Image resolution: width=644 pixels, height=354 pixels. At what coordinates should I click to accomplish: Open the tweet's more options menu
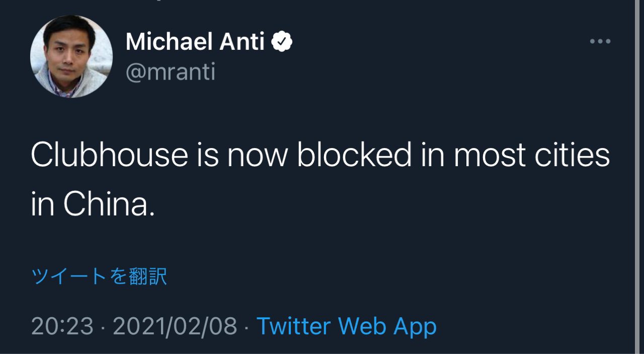[600, 41]
